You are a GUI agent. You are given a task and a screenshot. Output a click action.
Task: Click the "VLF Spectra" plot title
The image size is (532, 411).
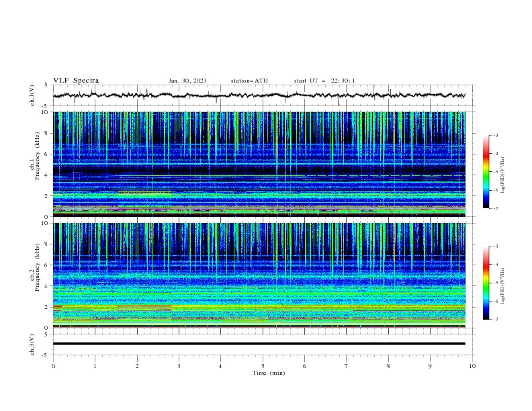76,81
